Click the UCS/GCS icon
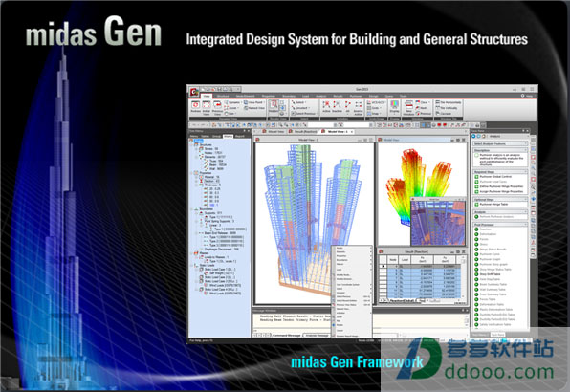Viewport: 570px width, 392px height. pos(375,102)
